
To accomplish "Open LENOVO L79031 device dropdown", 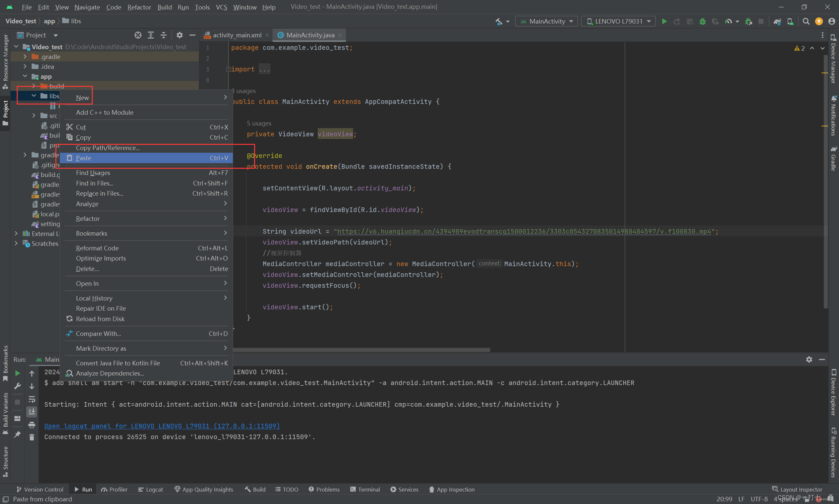I will [x=618, y=21].
